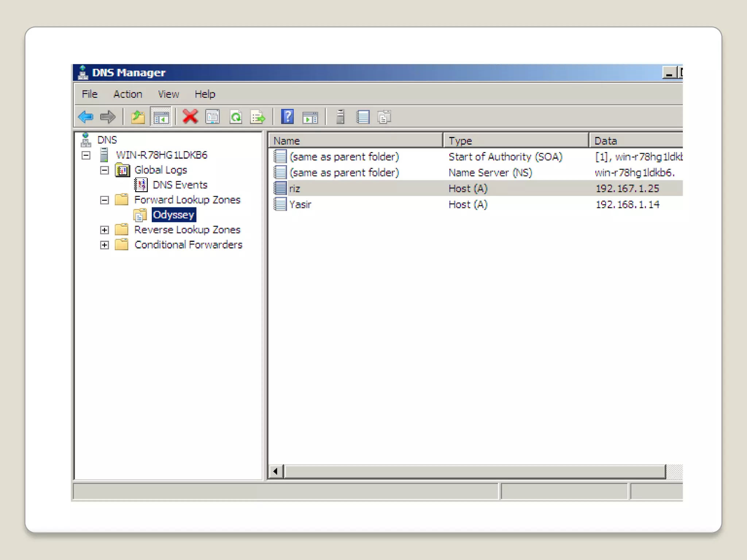Select the Yasir Host (A) record
The width and height of the screenshot is (747, 560).
coord(300,205)
